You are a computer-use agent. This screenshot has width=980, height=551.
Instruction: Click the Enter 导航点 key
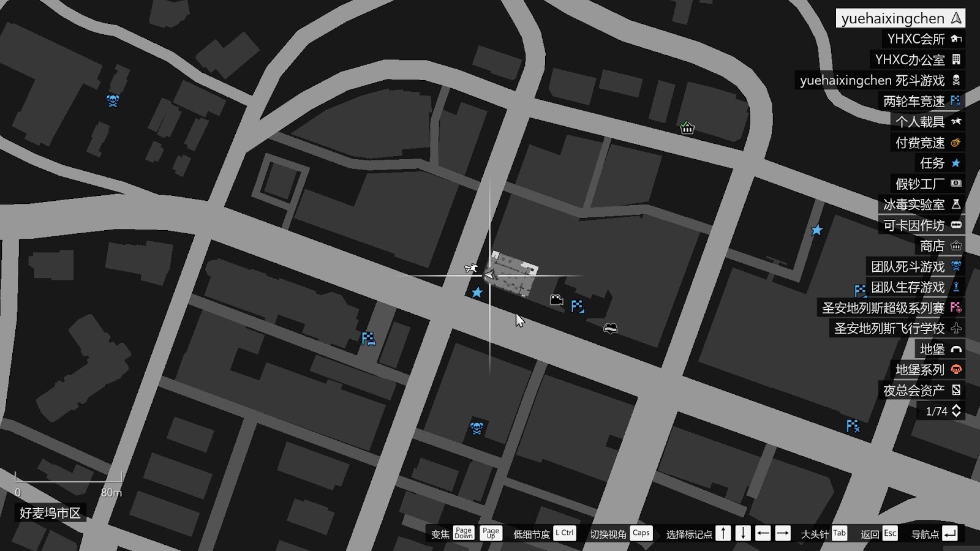950,533
